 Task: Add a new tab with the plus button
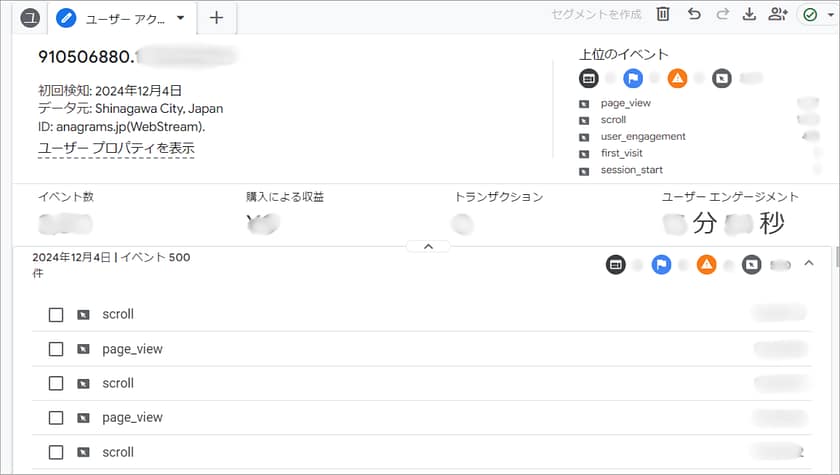[217, 17]
